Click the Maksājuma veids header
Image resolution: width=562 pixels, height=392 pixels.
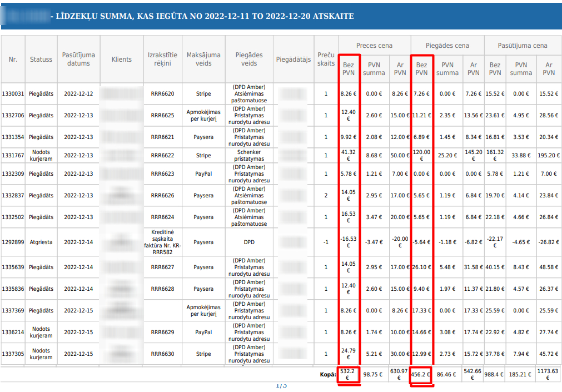(x=203, y=59)
